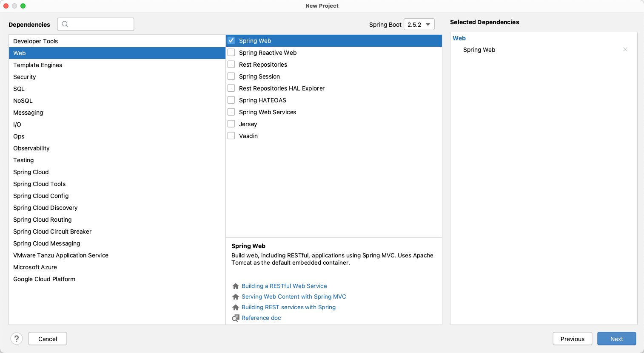
Task: Tick the Spring Session checkbox
Action: pos(231,76)
